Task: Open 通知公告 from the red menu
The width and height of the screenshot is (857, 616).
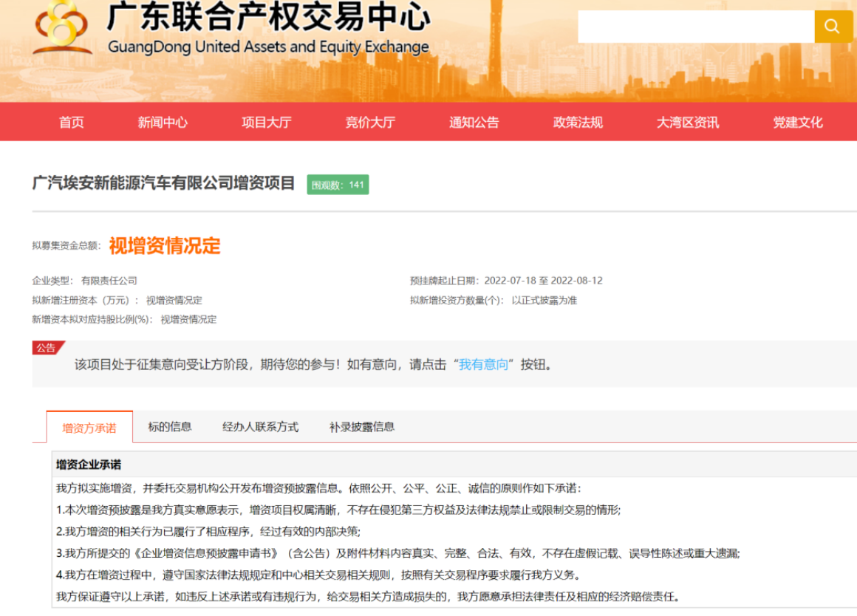Action: click(x=474, y=123)
